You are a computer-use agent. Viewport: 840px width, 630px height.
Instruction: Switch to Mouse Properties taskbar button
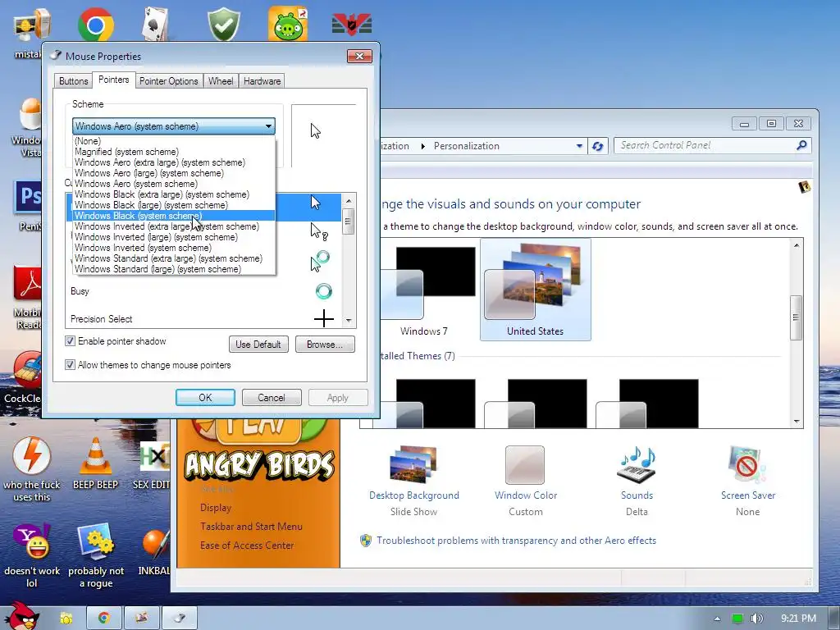point(180,618)
